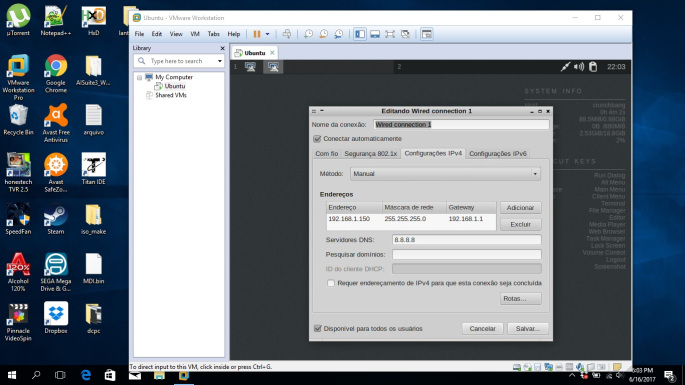Click the Pesquisar domínios field
685x385 pixels.
[467, 254]
